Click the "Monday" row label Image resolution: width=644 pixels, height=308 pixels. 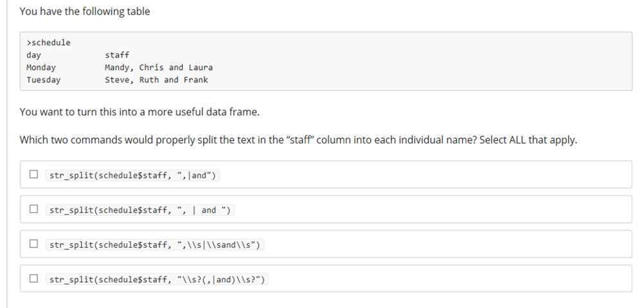click(x=41, y=68)
